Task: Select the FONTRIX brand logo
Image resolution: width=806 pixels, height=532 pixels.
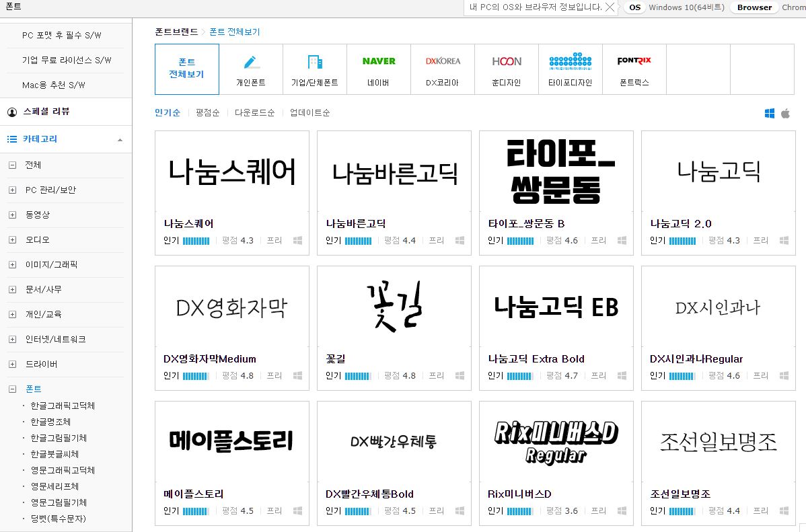Action: tap(634, 61)
